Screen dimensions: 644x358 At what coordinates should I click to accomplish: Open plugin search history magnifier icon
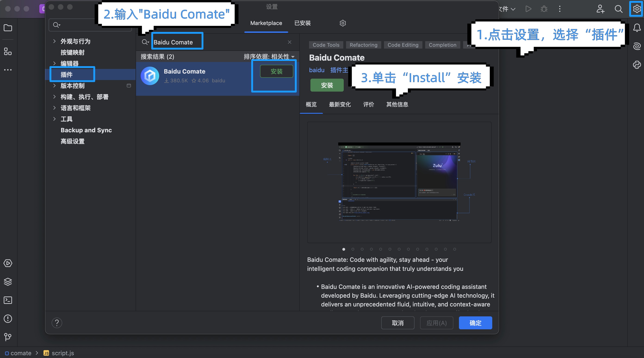click(145, 42)
